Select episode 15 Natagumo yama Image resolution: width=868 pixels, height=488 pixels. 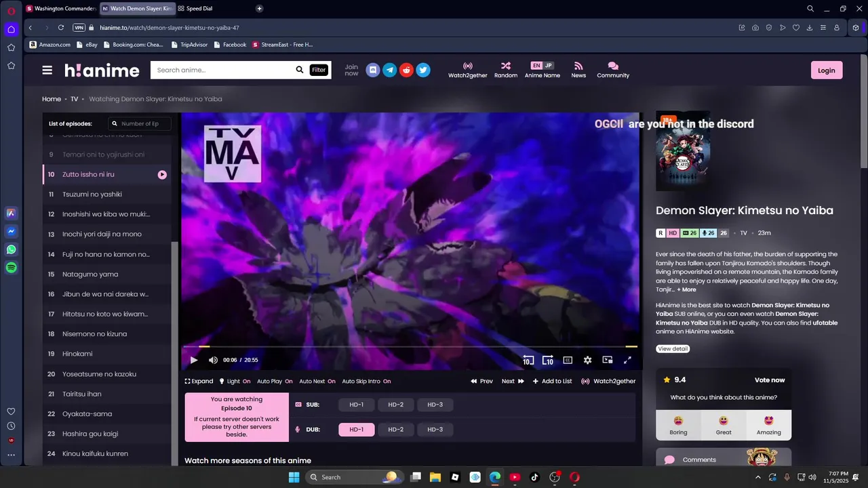106,274
